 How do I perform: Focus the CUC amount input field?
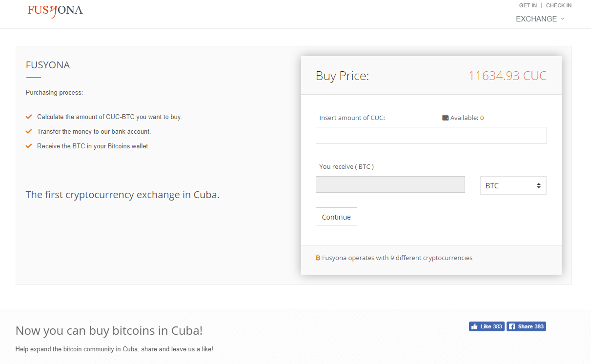click(x=431, y=135)
